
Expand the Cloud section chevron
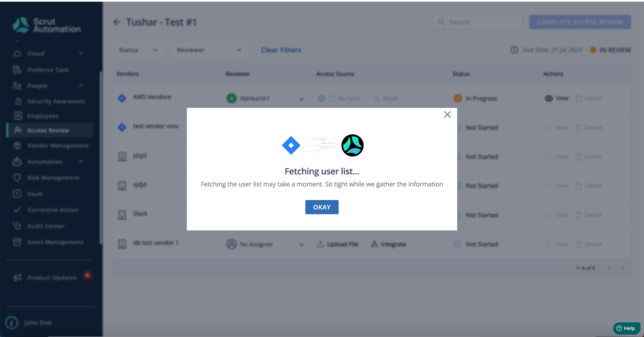click(81, 53)
